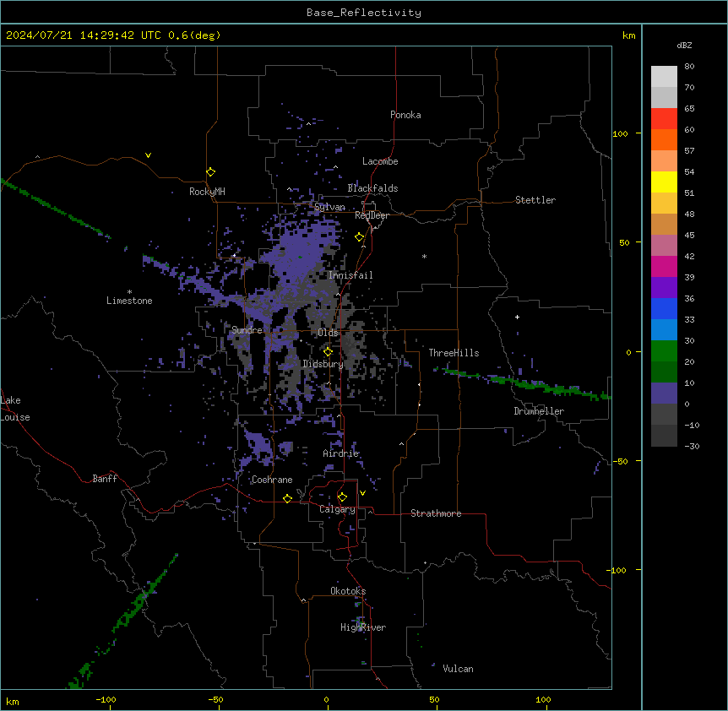Viewport: 728px width, 711px height.
Task: Click the Blackfalds label on the map
Action: pos(372,188)
